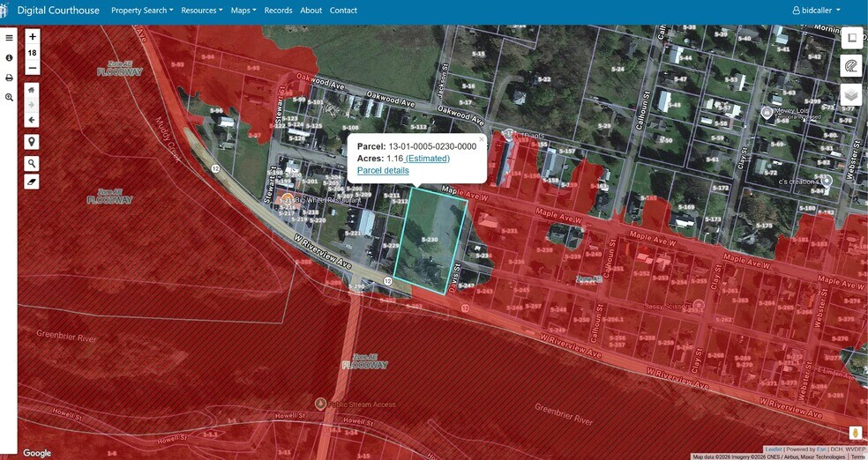Open the Records menu item
This screenshot has height=460, width=868.
pos(279,11)
